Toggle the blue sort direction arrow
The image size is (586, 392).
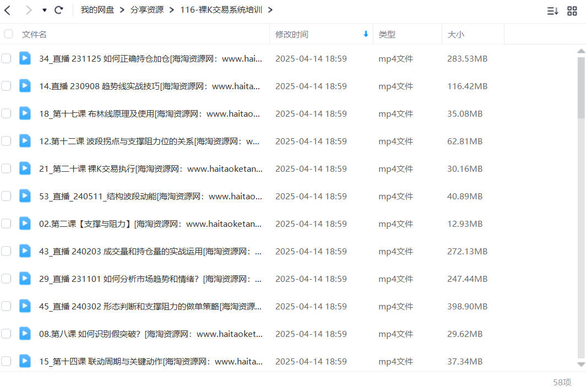click(366, 34)
